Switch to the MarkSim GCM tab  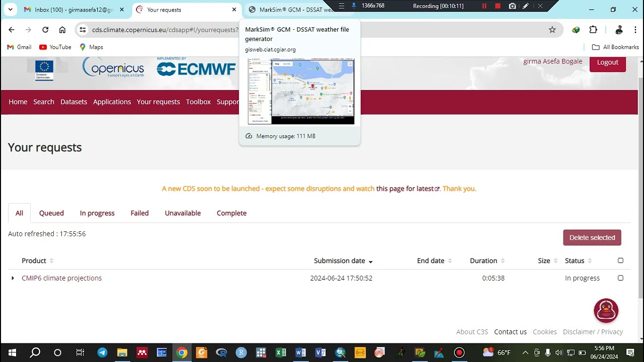click(x=292, y=10)
